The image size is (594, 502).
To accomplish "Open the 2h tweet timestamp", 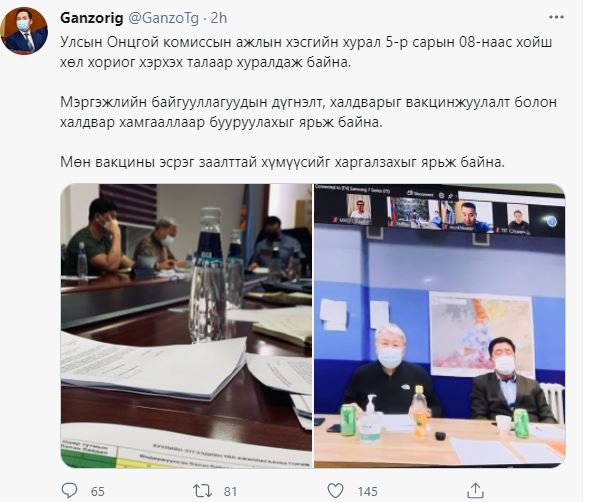I will click(x=219, y=18).
